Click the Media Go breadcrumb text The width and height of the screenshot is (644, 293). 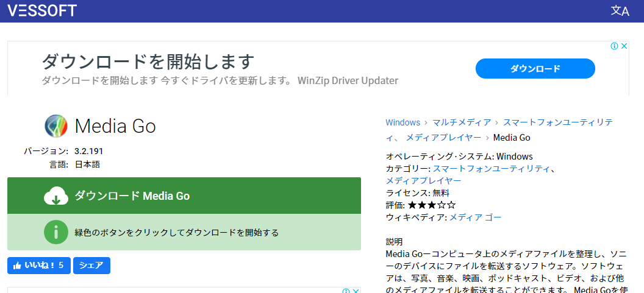[x=512, y=138]
